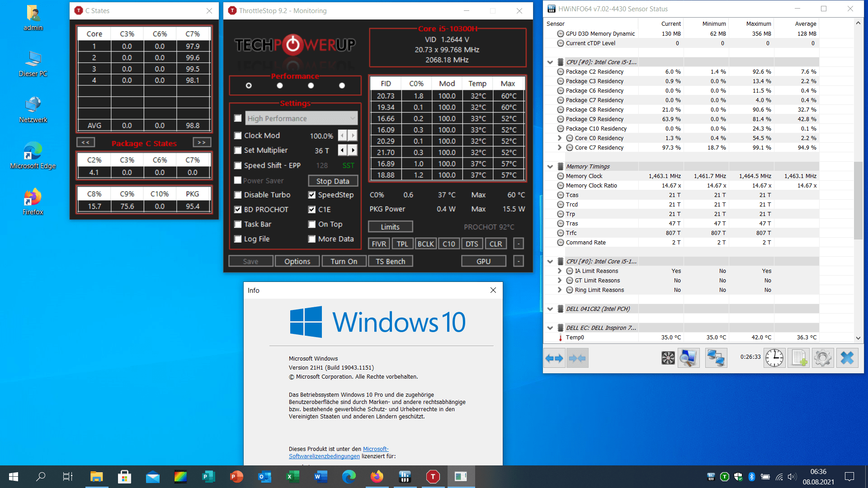This screenshot has width=868, height=488.
Task: Open File Explorer from the taskbar
Action: (x=96, y=477)
